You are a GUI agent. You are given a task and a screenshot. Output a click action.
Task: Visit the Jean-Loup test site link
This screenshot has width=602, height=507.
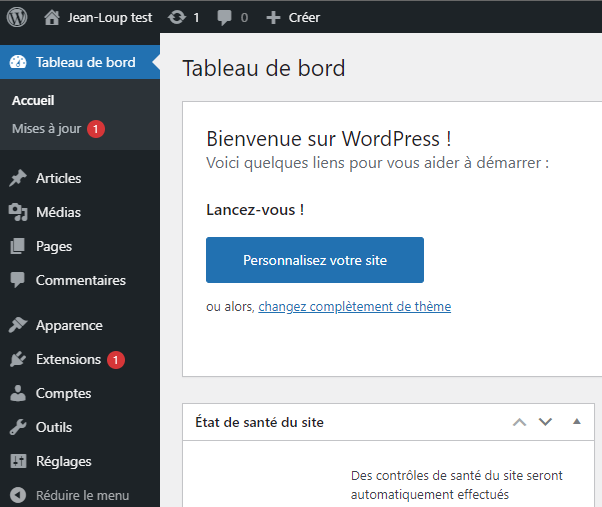[110, 18]
